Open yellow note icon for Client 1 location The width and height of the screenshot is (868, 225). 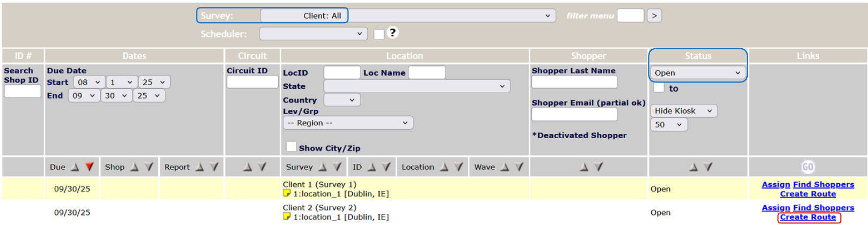click(287, 193)
